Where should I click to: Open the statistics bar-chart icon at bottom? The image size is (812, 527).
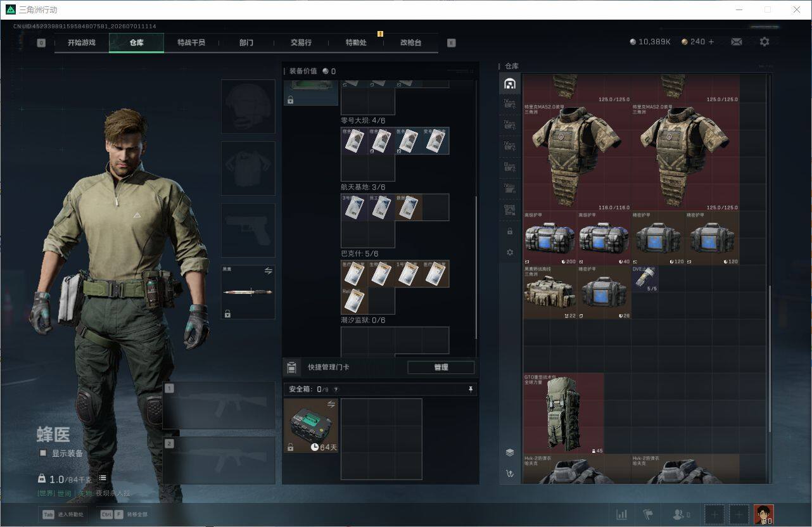[x=622, y=514]
